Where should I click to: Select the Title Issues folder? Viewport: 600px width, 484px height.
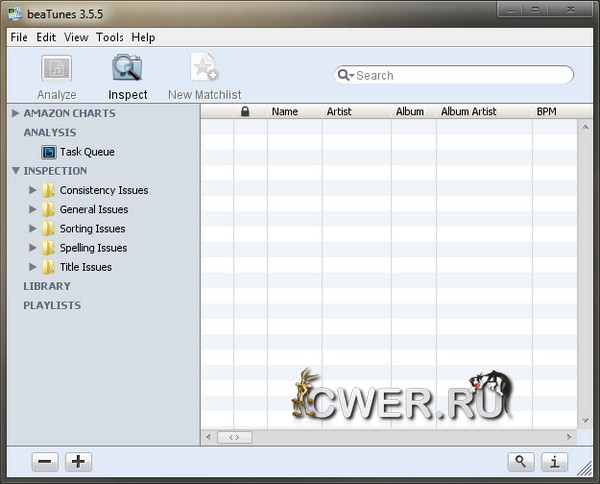coord(85,267)
